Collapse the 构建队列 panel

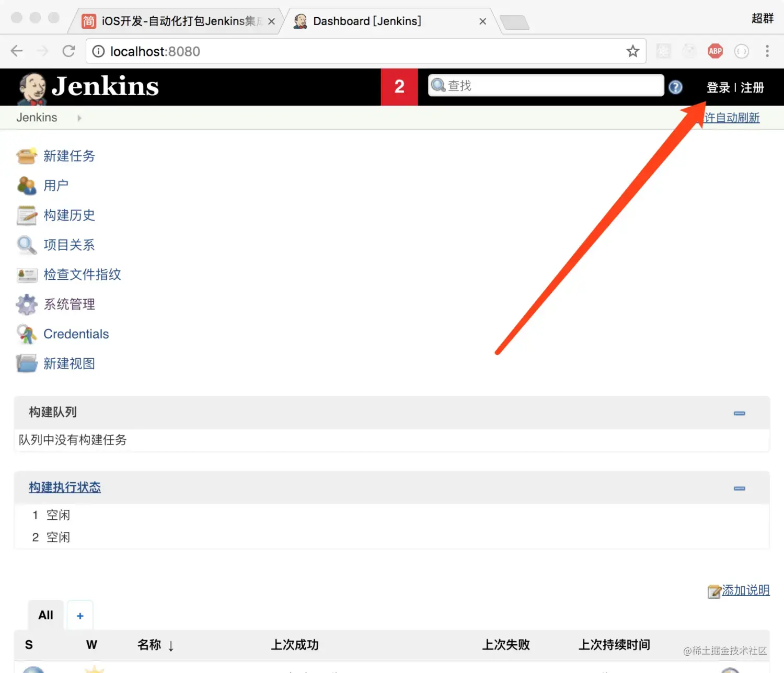(739, 413)
